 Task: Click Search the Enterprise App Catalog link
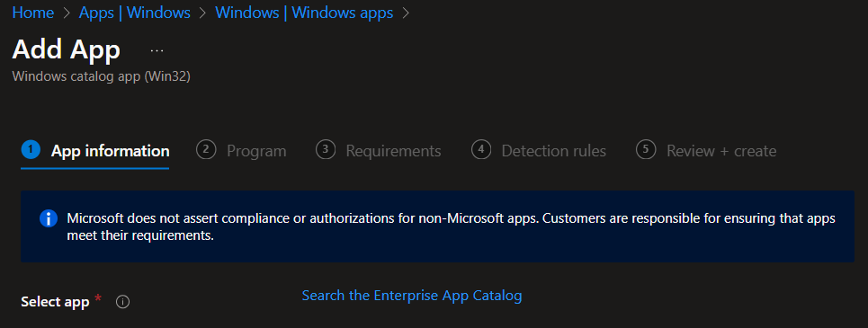[x=412, y=296]
